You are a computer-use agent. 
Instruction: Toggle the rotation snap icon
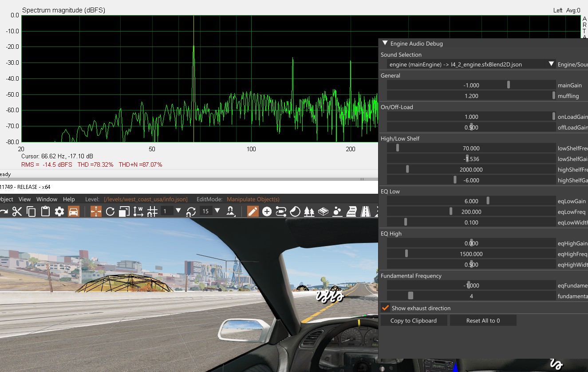[191, 211]
